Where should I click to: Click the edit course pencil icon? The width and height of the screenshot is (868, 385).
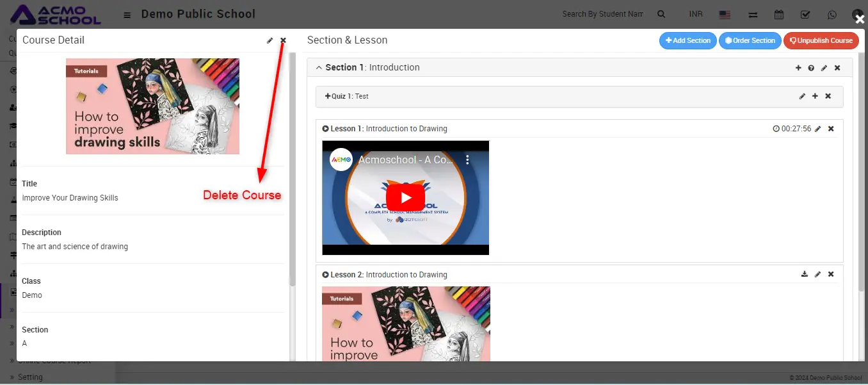pos(270,40)
